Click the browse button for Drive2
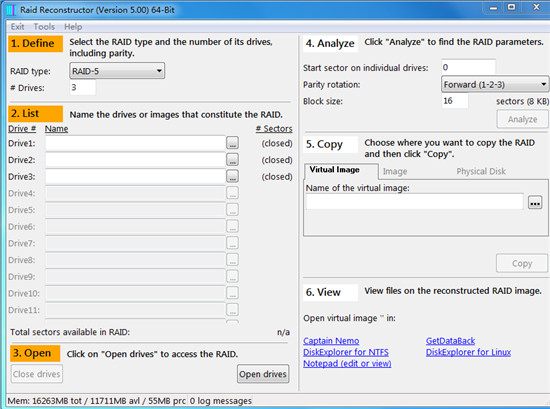Screen dimensions: 550x409 point(232,160)
